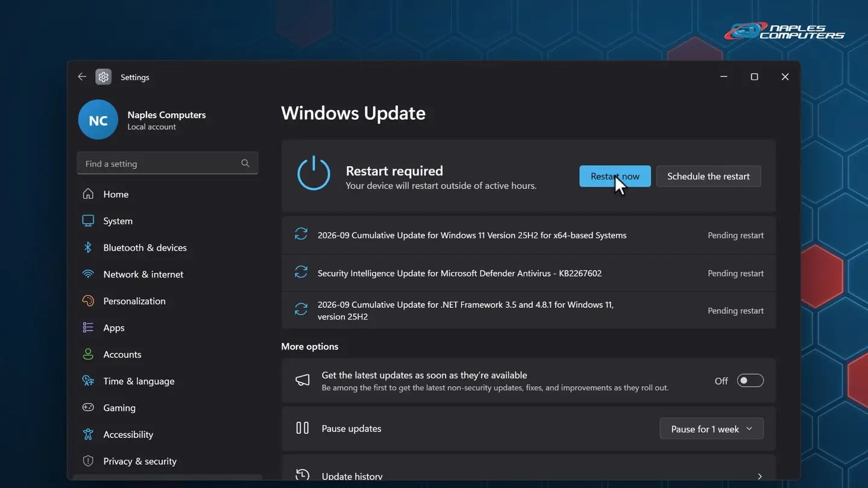Click Schedule the restart button

[708, 176]
